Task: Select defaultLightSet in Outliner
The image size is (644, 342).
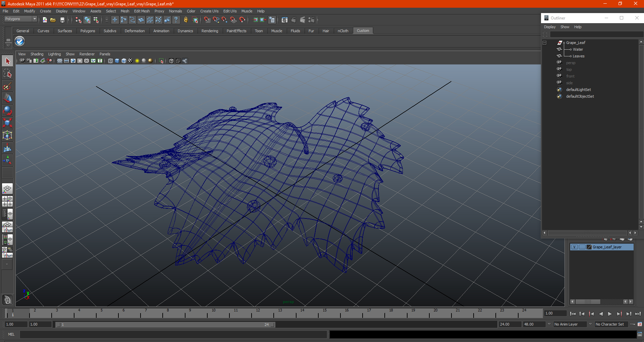Action: 578,90
